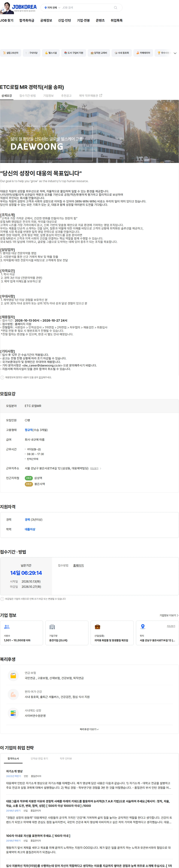Click the map pin icon in 위치 card
The width and height of the screenshot is (179, 868).
pos(143,627)
